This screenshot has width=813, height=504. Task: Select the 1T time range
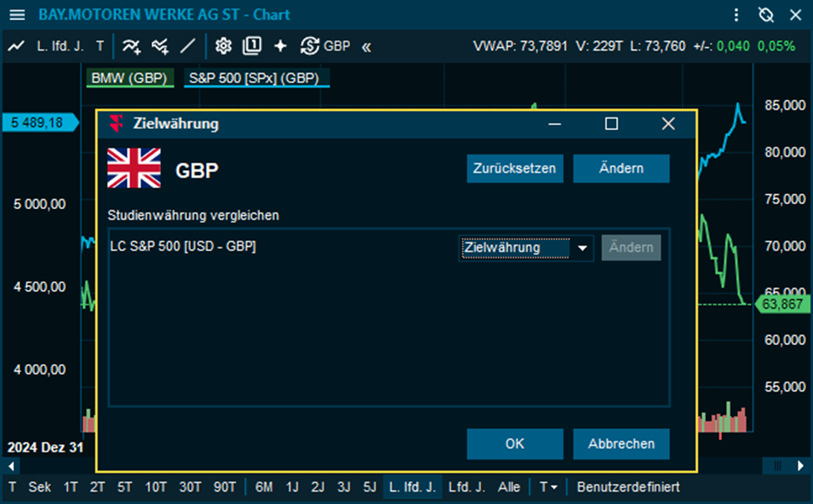click(x=71, y=487)
